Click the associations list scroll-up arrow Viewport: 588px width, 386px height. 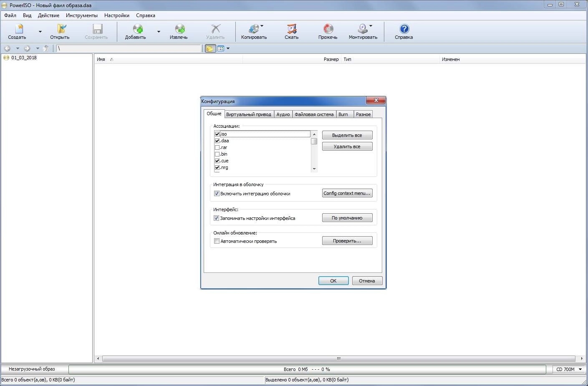pyautogui.click(x=314, y=134)
